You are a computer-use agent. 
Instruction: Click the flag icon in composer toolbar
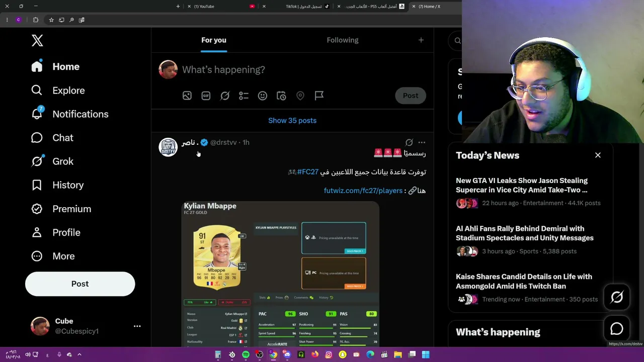[x=319, y=96]
